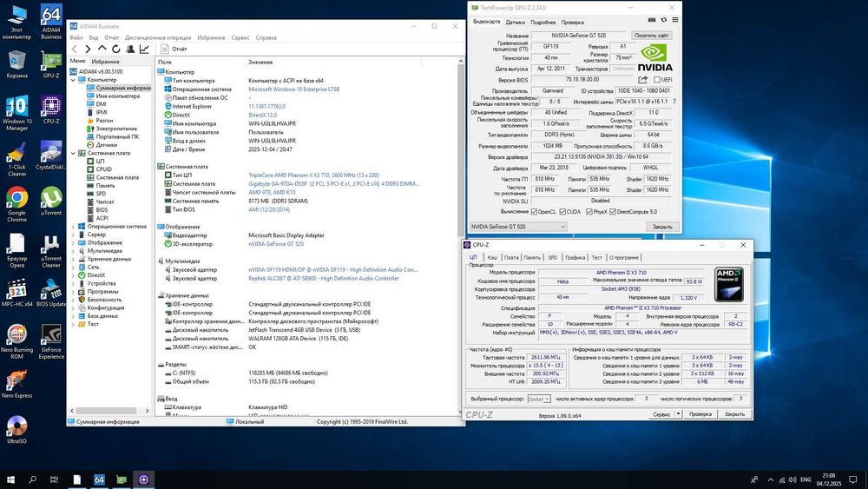The image size is (868, 489).
Task: Open the Корзина recycle bin icon
Action: pyautogui.click(x=16, y=65)
